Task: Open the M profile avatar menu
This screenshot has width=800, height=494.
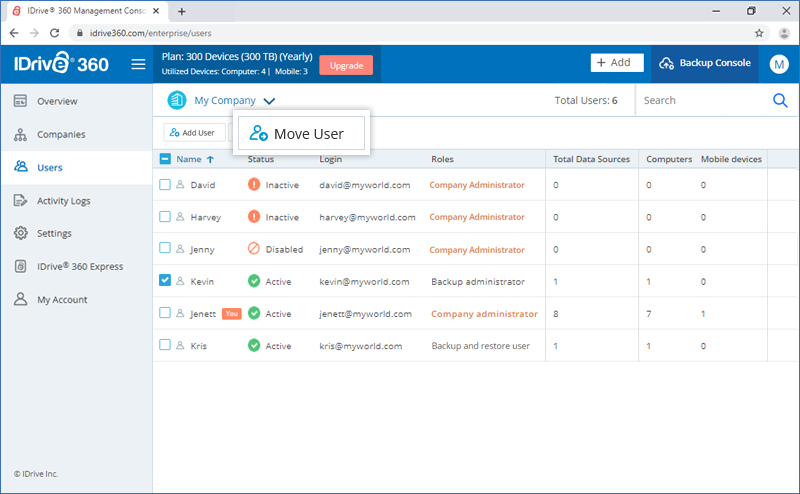Action: pyautogui.click(x=779, y=64)
